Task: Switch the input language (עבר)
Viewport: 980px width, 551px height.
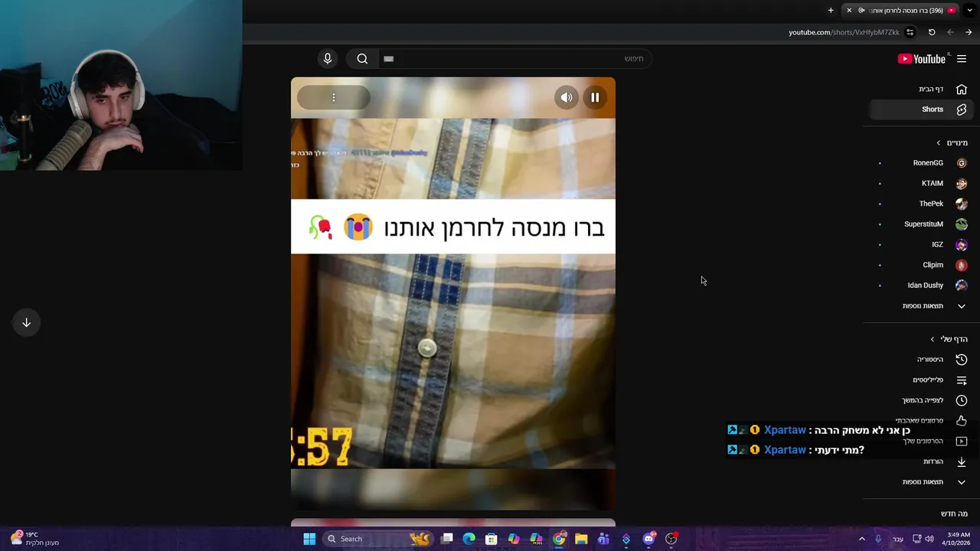Action: 897,539
